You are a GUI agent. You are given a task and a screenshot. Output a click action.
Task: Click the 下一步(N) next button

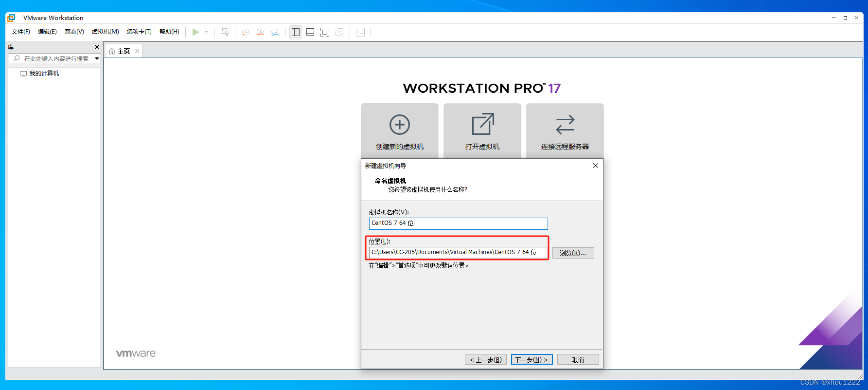point(531,360)
